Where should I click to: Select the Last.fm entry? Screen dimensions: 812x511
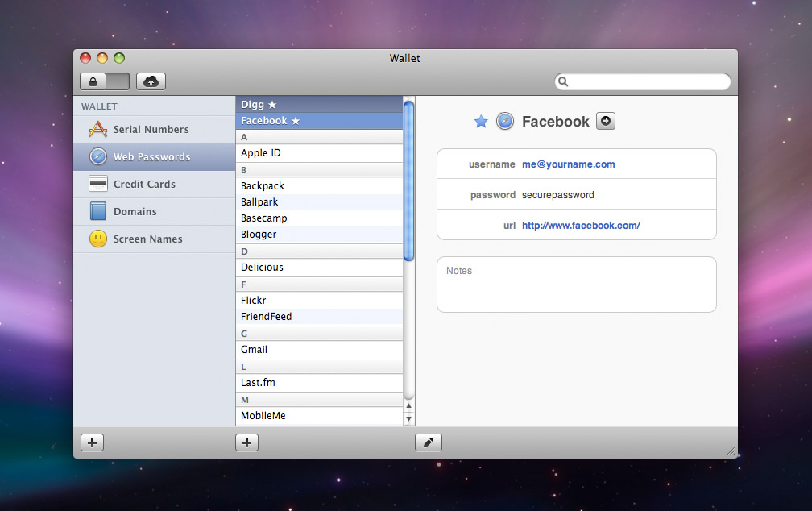point(319,383)
